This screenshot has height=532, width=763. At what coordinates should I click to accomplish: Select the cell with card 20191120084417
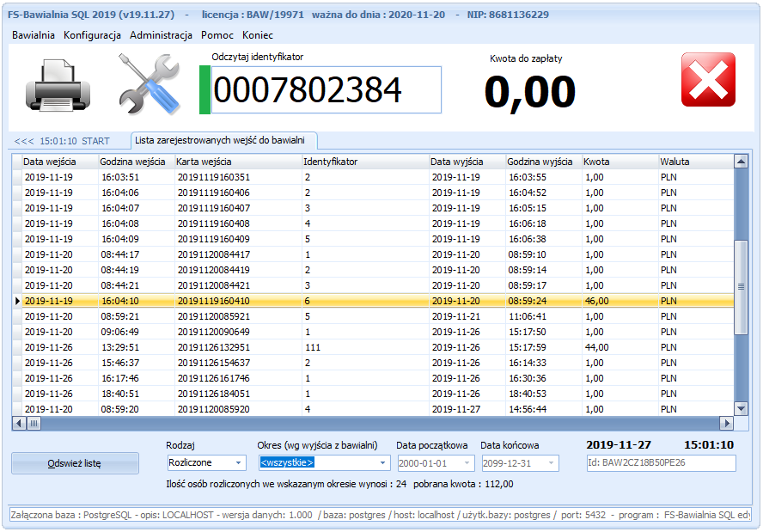pyautogui.click(x=239, y=254)
